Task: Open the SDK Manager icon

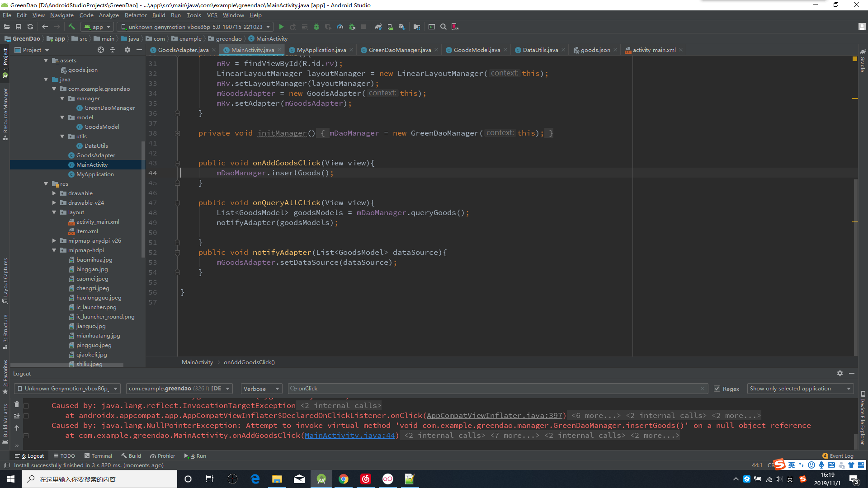Action: pos(402,27)
